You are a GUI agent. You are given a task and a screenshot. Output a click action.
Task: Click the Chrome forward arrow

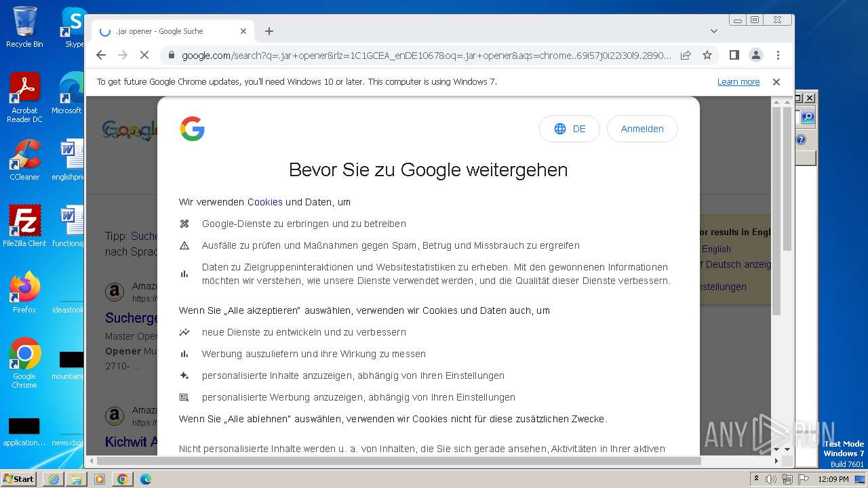click(123, 55)
